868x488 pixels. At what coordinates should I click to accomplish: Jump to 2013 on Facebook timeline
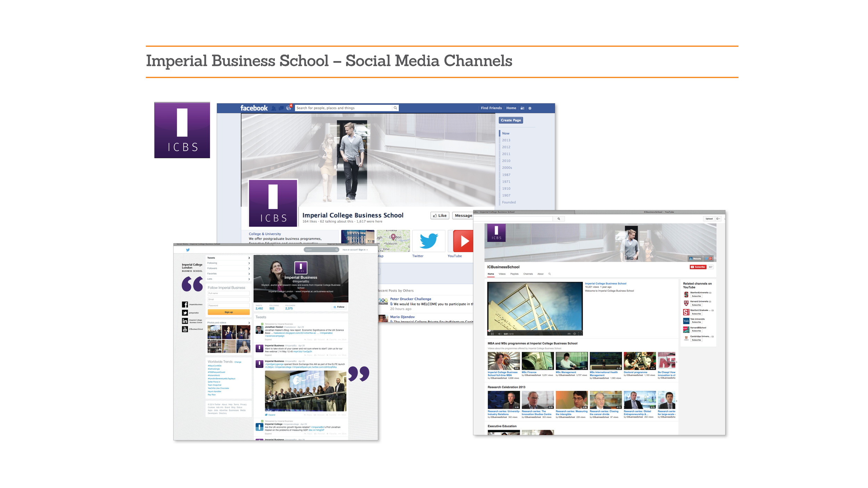506,140
